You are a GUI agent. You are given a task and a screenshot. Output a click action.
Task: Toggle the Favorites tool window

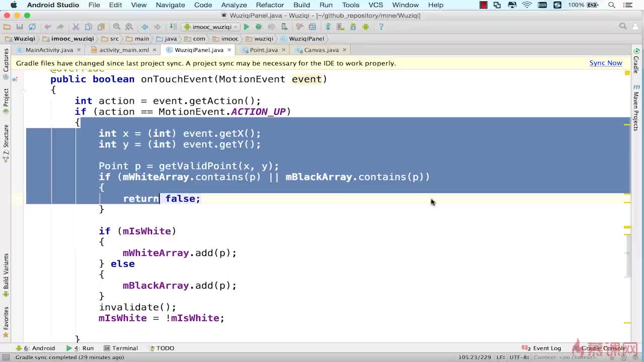tap(6, 322)
